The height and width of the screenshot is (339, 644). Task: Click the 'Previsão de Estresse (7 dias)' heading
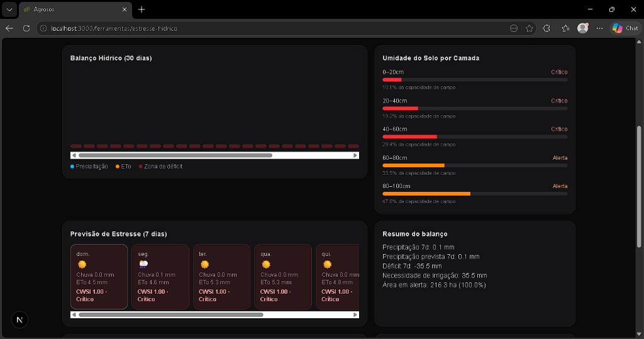(119, 234)
